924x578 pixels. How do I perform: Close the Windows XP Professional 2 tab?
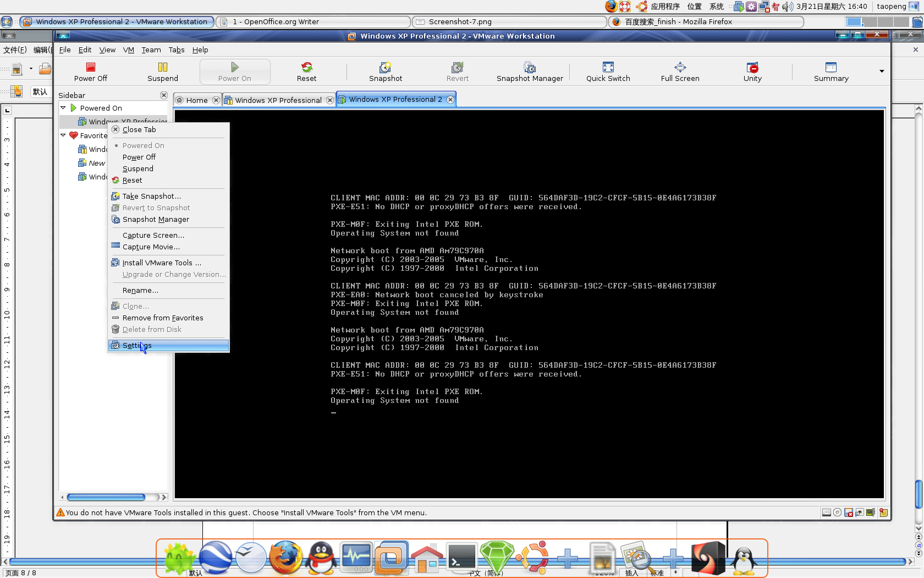[x=450, y=100]
